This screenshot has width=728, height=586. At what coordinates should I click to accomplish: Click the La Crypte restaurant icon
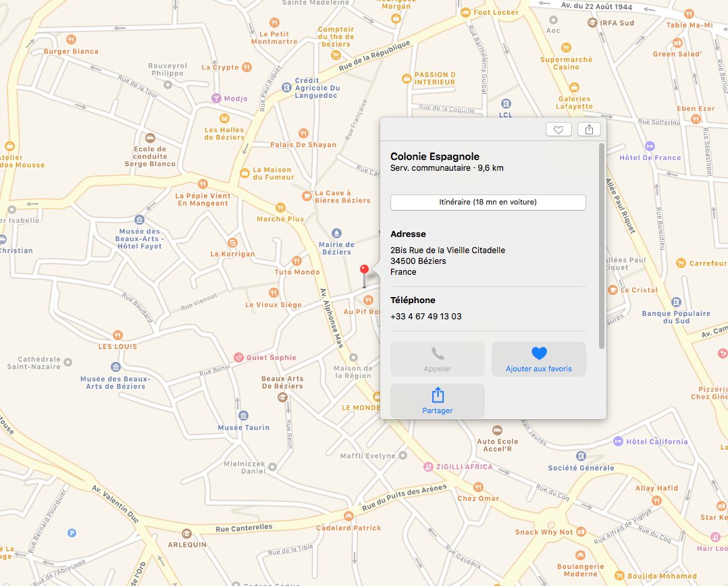click(x=247, y=67)
